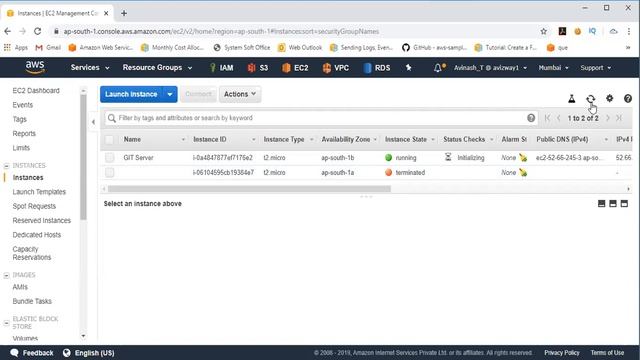This screenshot has height=360, width=640.
Task: Toggle select-all instances checkbox
Action: click(x=109, y=140)
